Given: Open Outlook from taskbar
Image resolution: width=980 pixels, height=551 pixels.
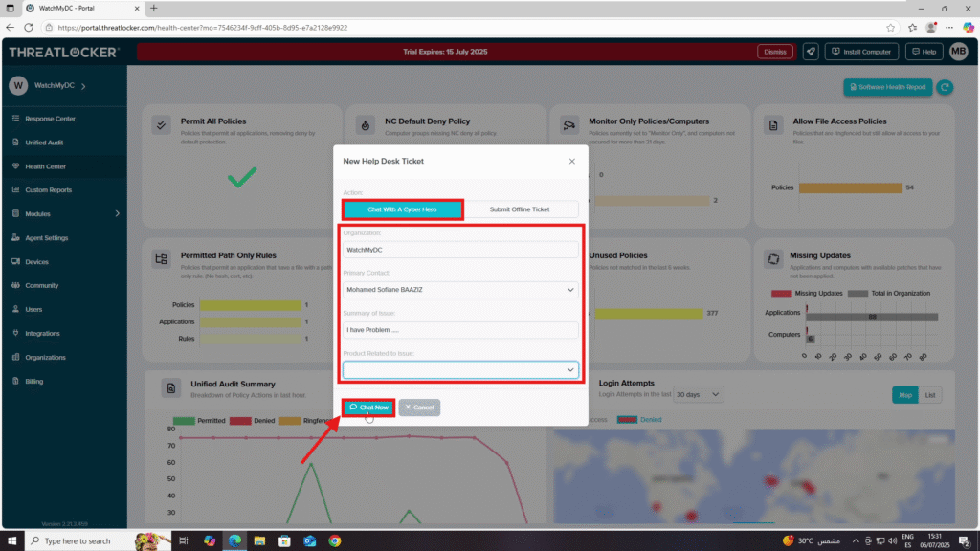Looking at the screenshot, I should (x=309, y=541).
